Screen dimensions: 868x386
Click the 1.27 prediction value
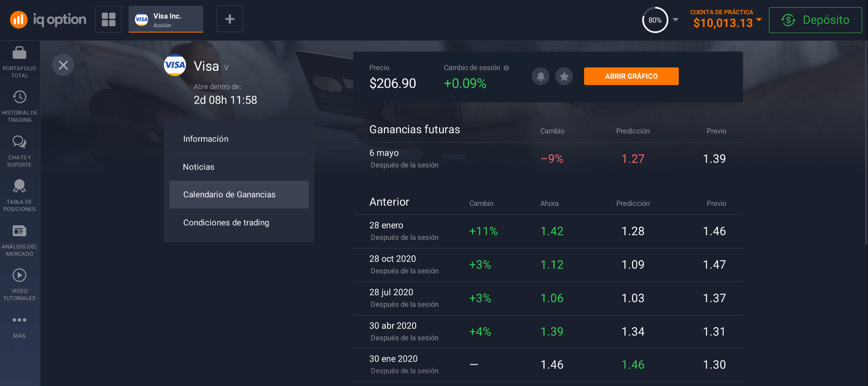pos(633,159)
